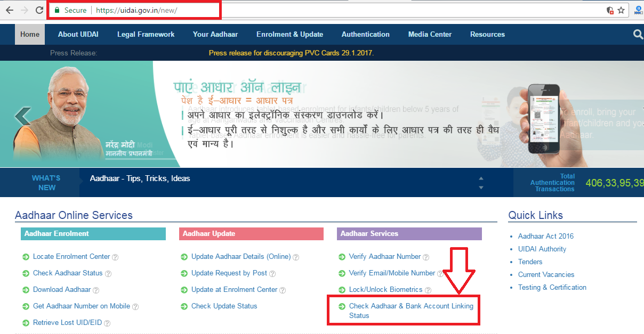Click the help icon beside Check Aadhaar Status
Viewport: 644px width, 334px height.
(108, 273)
